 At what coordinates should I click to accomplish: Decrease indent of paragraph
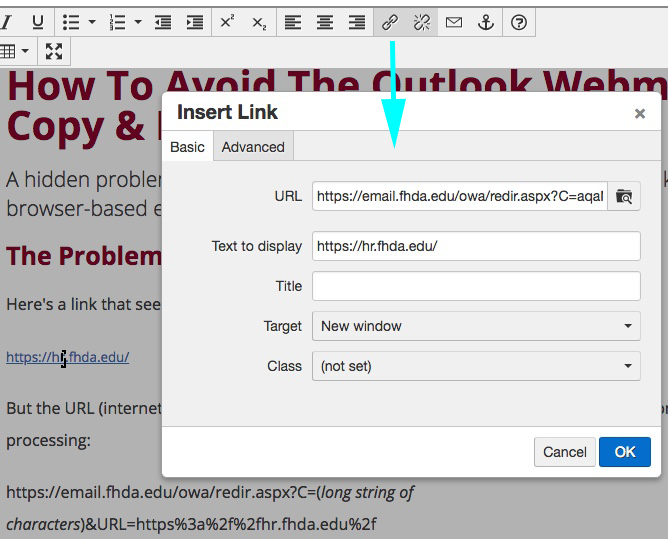pos(163,22)
